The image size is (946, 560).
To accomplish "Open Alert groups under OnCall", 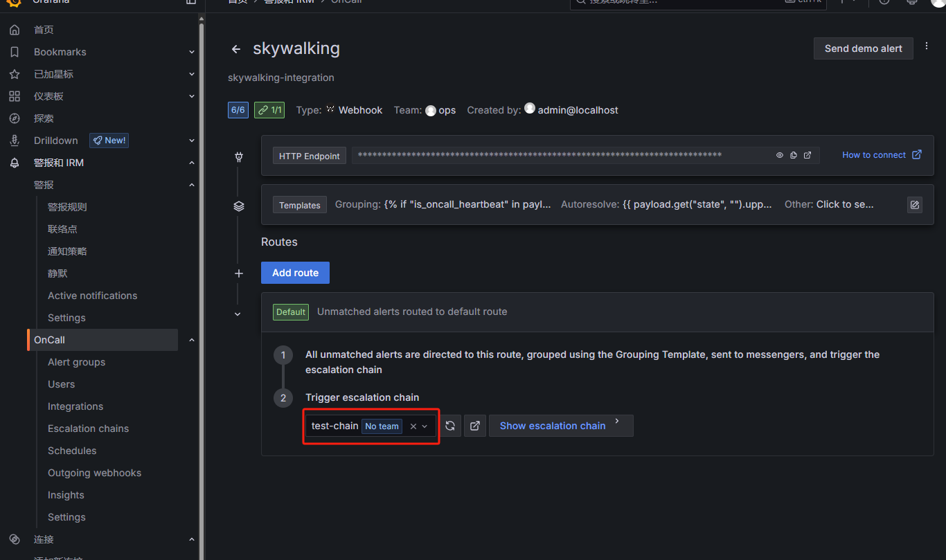I will point(76,362).
